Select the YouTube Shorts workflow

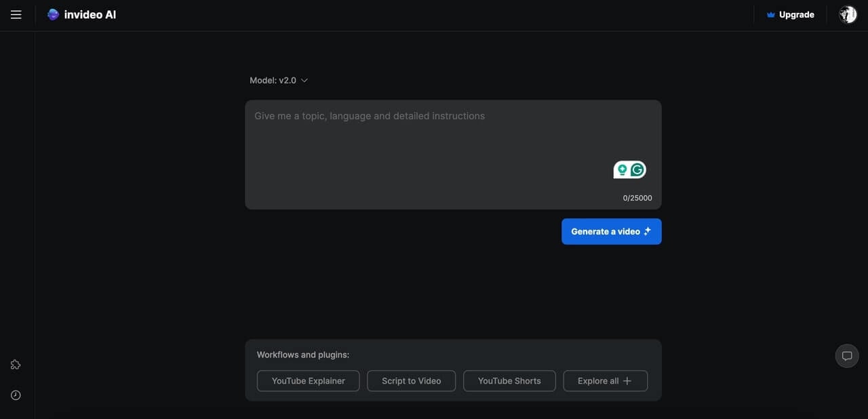pos(509,381)
